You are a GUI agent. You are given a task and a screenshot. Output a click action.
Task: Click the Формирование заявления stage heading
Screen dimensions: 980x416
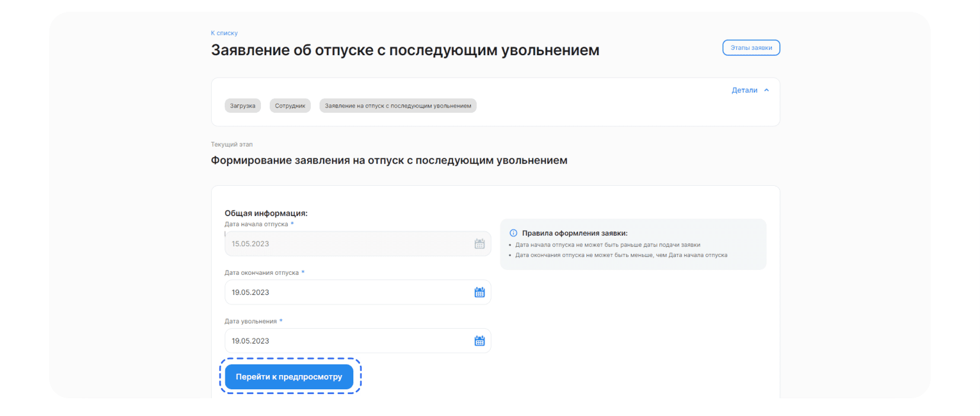[x=389, y=160]
